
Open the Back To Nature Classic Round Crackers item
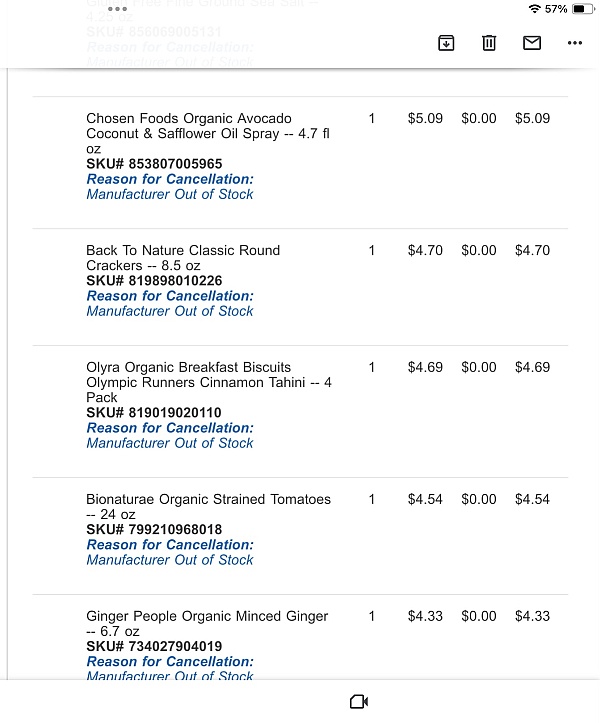coord(183,258)
